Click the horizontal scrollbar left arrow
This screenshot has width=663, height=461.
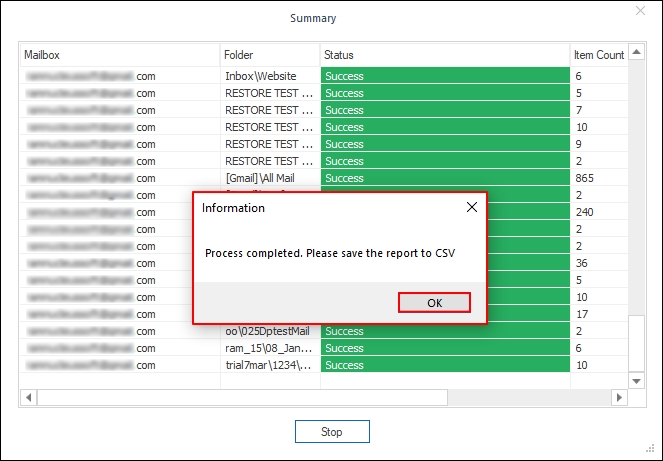point(29,398)
